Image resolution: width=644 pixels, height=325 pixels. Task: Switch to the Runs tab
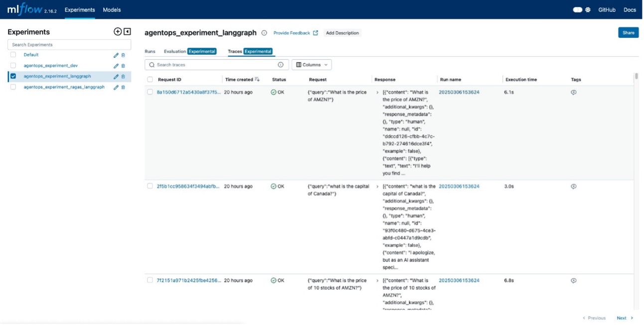click(x=150, y=51)
